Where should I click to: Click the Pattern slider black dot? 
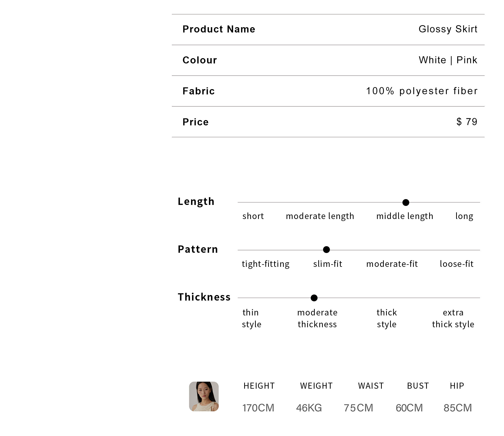point(326,249)
